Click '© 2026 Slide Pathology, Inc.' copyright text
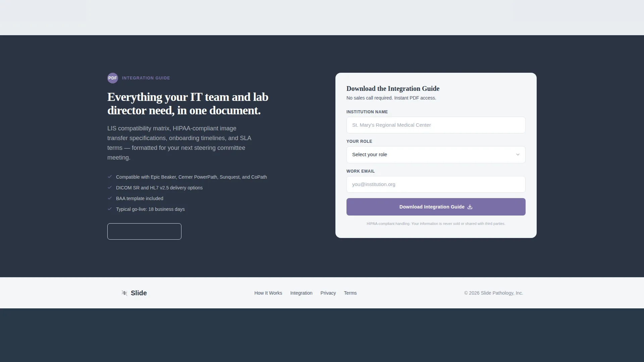The height and width of the screenshot is (362, 644). coord(493,293)
